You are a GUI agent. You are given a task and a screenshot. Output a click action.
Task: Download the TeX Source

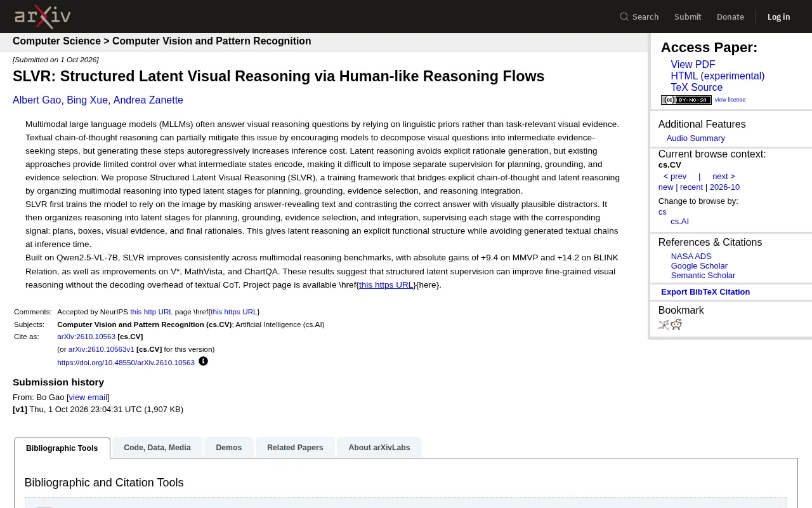697,88
